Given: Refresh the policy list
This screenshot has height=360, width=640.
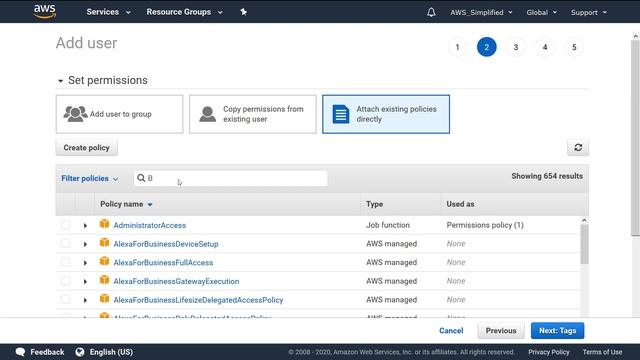Looking at the screenshot, I should pos(578,147).
